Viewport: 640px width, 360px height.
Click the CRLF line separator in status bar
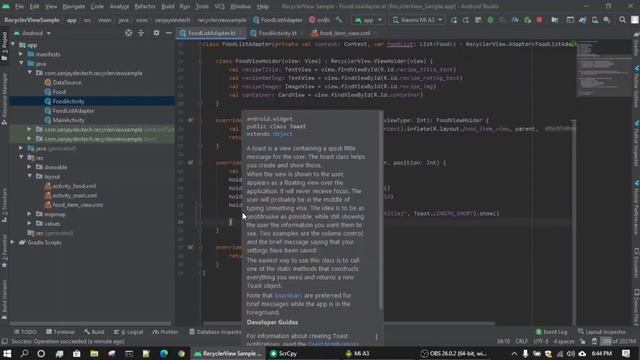pos(521,341)
